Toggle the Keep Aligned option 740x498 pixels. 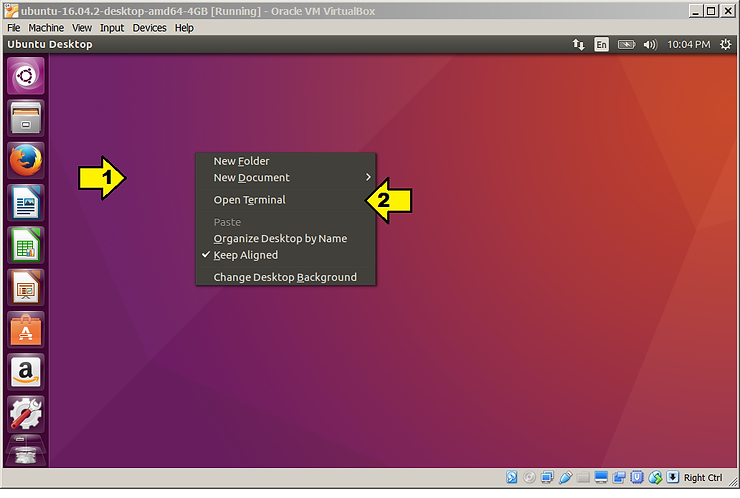286,255
